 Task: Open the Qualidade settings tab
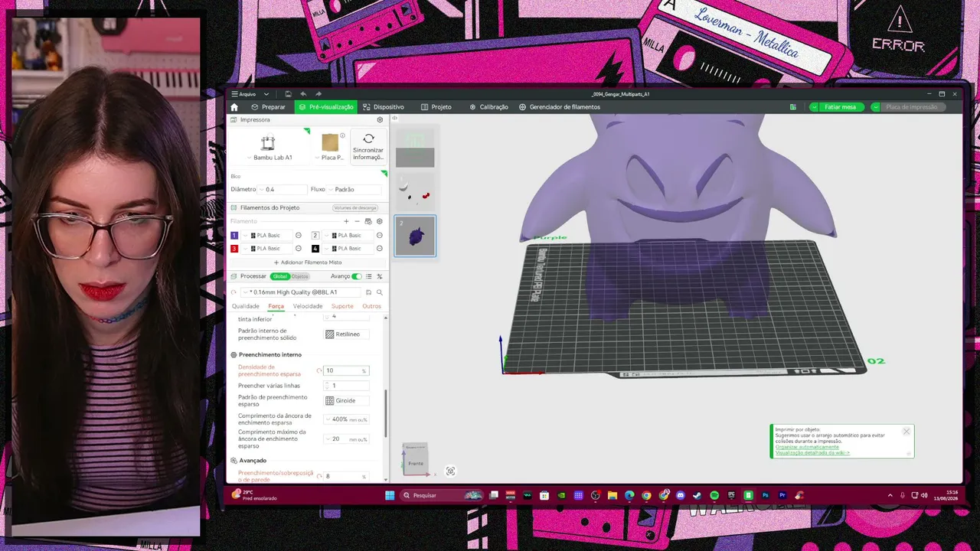point(246,306)
